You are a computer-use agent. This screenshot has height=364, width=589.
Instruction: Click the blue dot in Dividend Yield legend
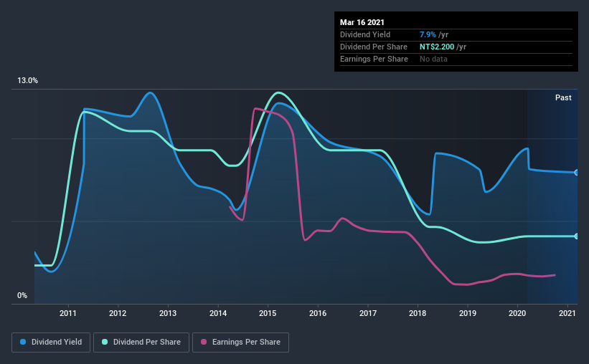pyautogui.click(x=23, y=342)
